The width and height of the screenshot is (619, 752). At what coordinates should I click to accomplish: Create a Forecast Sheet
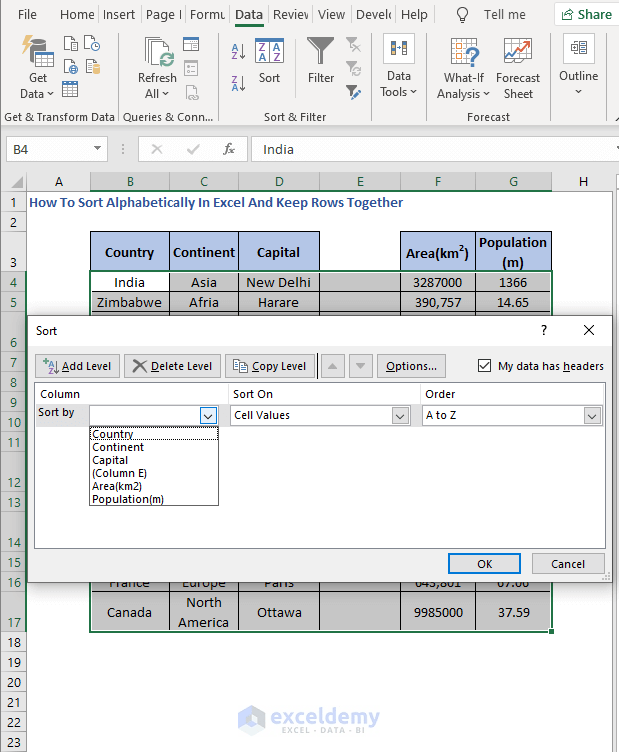[518, 69]
